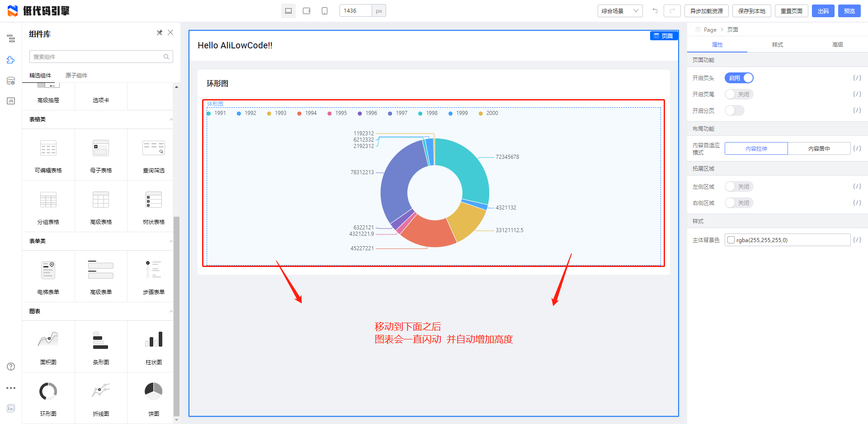The height and width of the screenshot is (424, 868).
Task: Click the 预览 preview button
Action: click(849, 11)
